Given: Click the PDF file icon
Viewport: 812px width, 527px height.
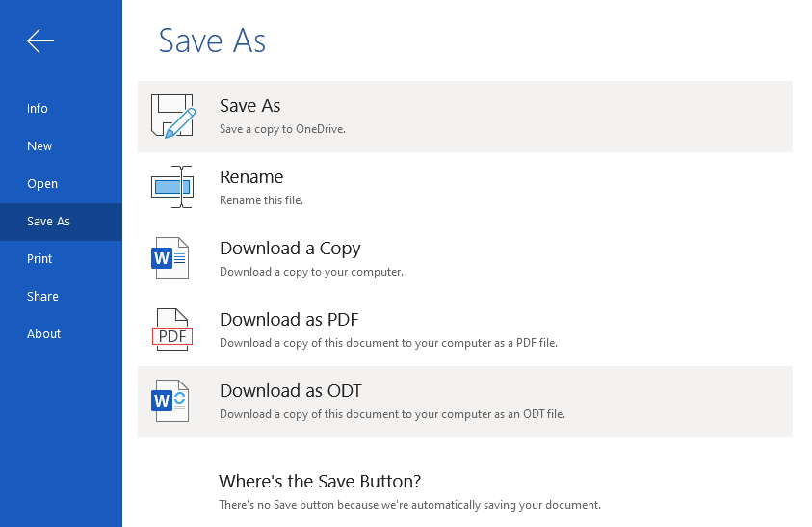Looking at the screenshot, I should [x=171, y=329].
